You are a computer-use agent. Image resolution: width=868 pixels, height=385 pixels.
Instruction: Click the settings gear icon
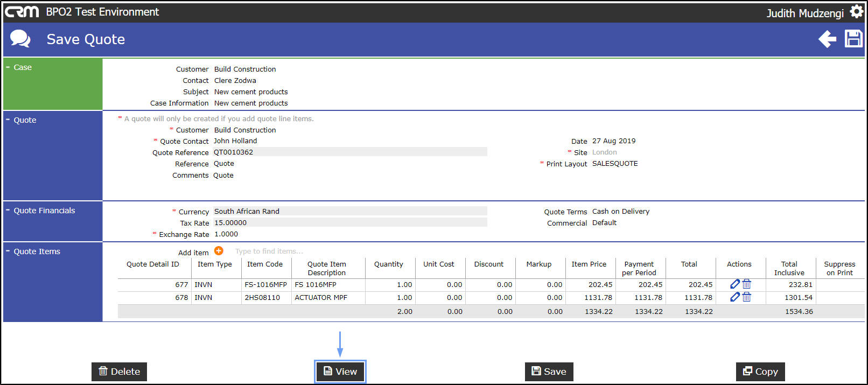856,12
